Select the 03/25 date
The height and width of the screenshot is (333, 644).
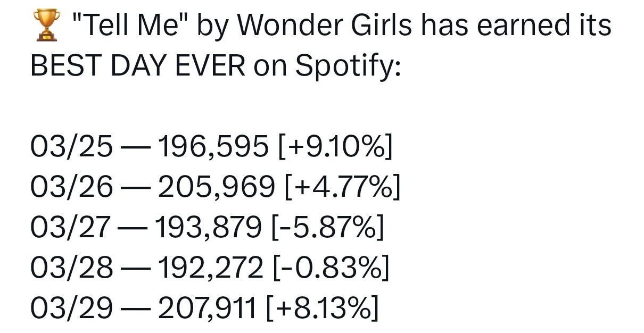(71, 147)
